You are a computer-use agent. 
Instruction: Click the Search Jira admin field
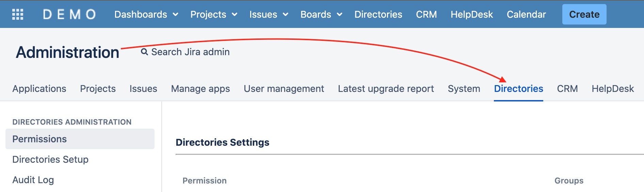click(x=190, y=52)
